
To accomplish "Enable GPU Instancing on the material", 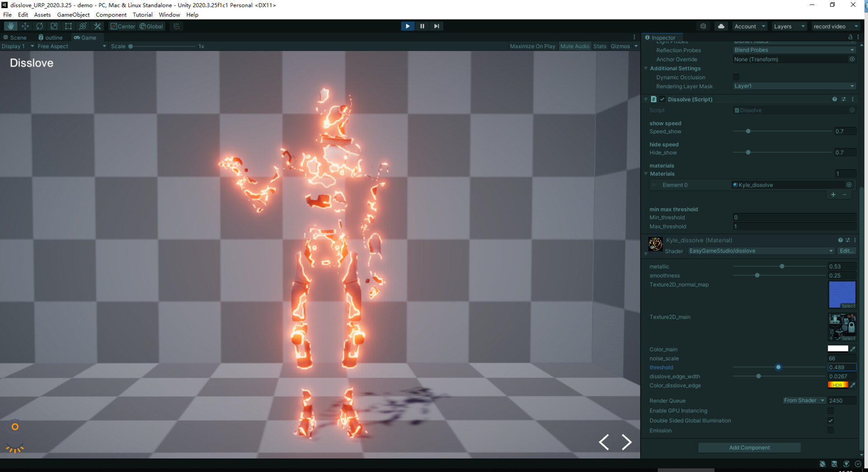I will pos(831,411).
